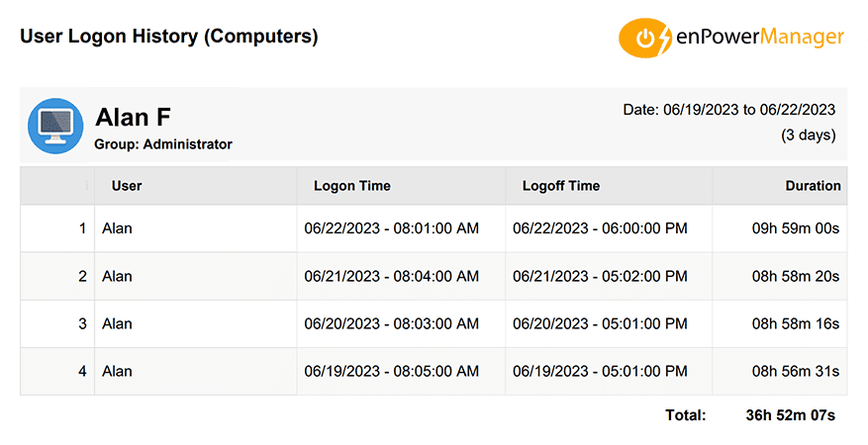The image size is (868, 445).
Task: Click the User column header
Action: (127, 186)
